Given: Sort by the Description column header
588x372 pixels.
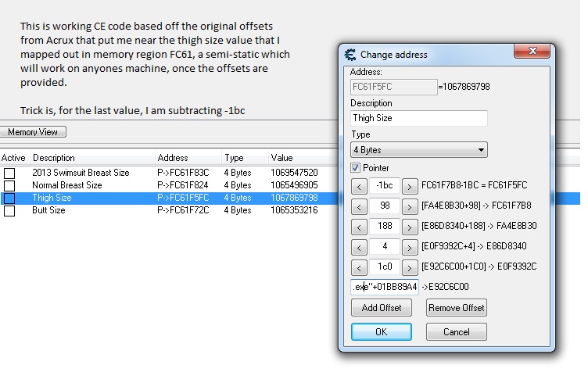Looking at the screenshot, I should (54, 158).
